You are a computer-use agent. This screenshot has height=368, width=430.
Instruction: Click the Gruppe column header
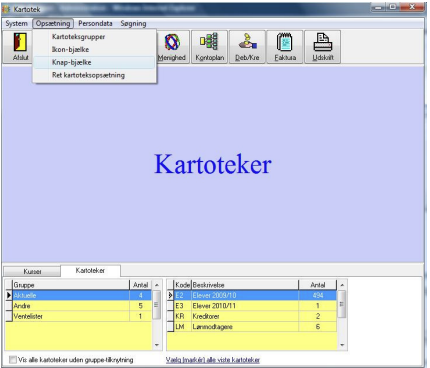coord(71,285)
